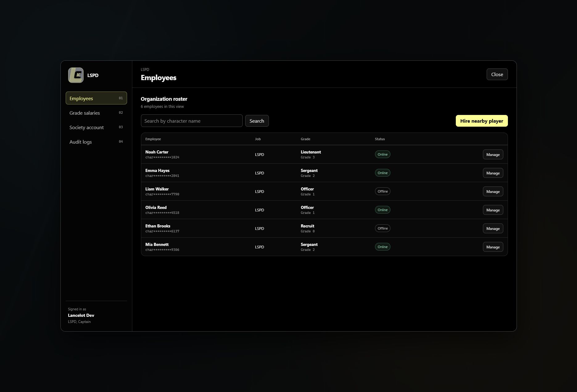Click the Employee column header
Viewport: 577px width, 392px height.
point(153,139)
